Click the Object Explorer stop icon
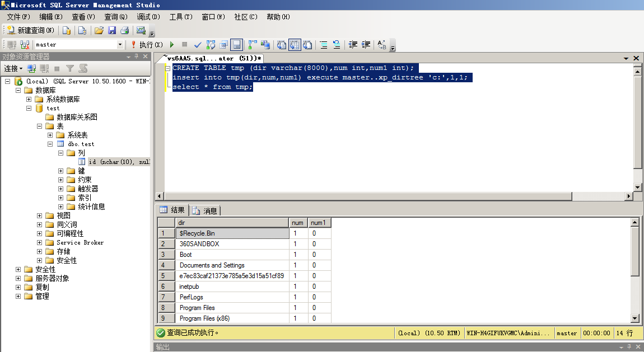Screen dimensions: 644x352 pos(57,68)
